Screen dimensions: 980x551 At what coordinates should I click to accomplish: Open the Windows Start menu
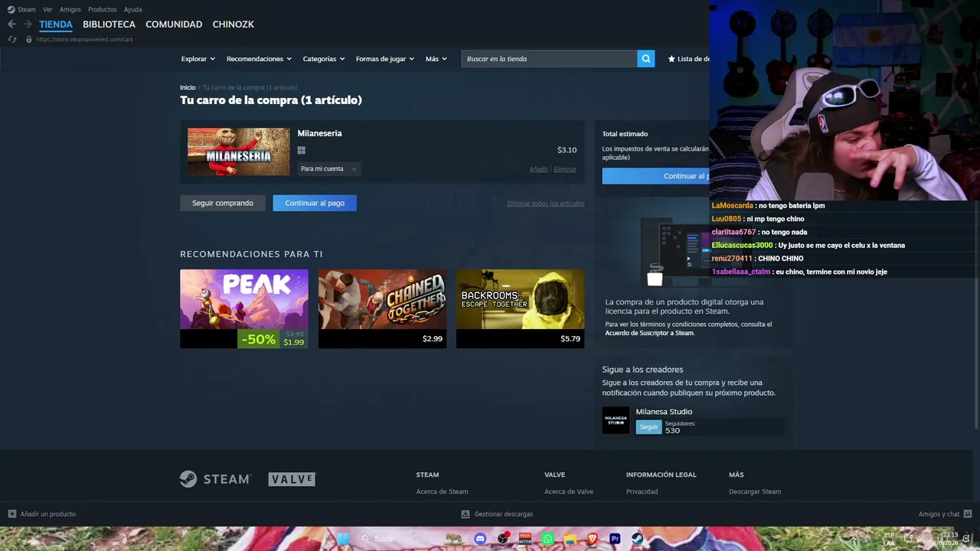[x=343, y=539]
